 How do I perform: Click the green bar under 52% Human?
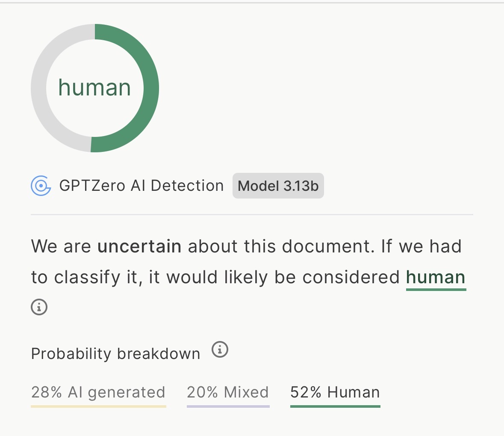tap(335, 406)
